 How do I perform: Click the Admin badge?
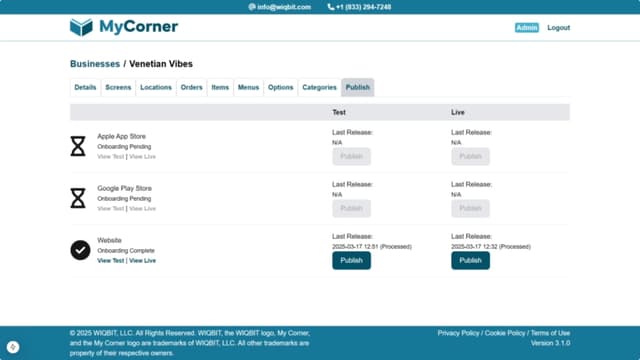527,28
